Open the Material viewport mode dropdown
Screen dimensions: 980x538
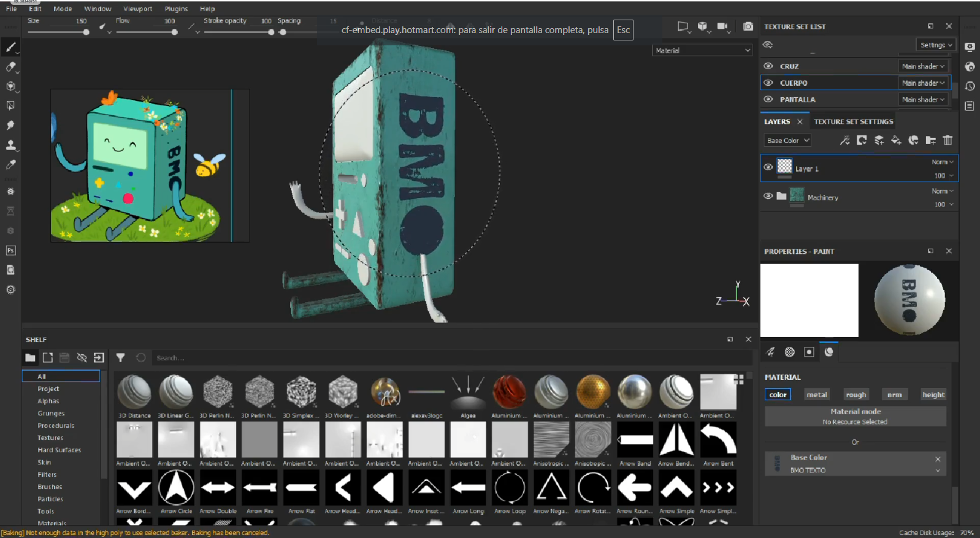click(702, 50)
